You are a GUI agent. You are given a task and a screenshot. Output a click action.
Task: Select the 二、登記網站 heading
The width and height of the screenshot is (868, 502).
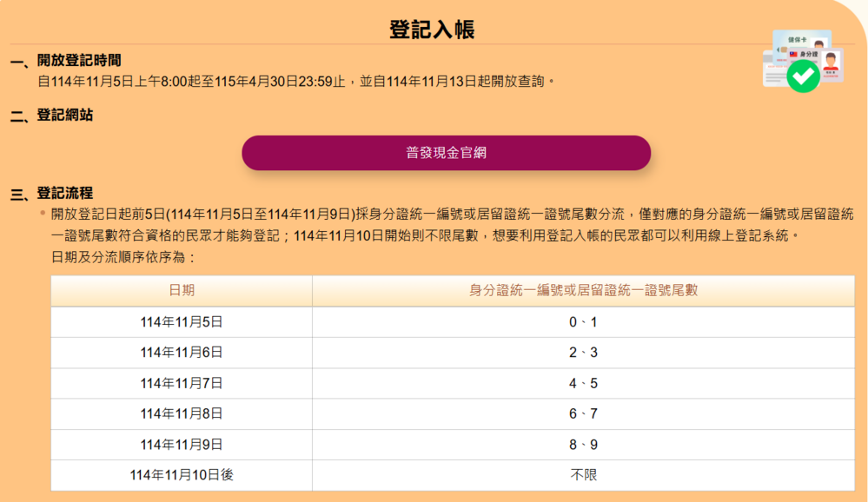coord(52,115)
